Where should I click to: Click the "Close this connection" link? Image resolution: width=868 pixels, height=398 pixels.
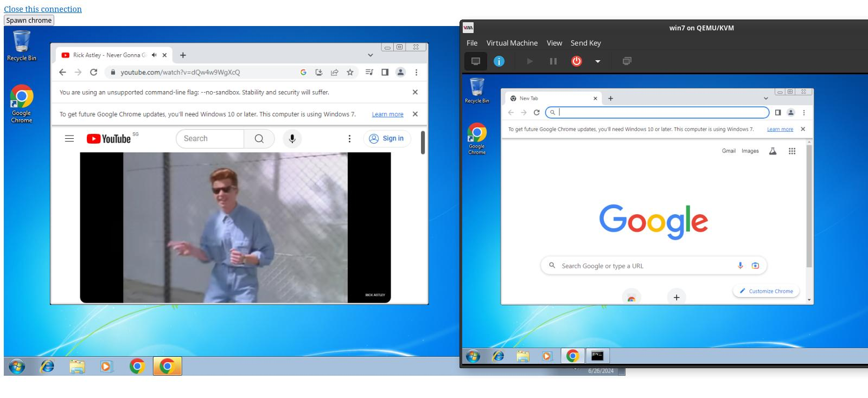coord(43,9)
